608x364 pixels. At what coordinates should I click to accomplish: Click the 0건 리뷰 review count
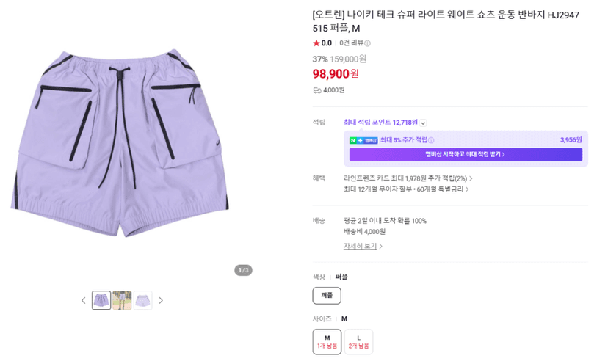tap(351, 43)
